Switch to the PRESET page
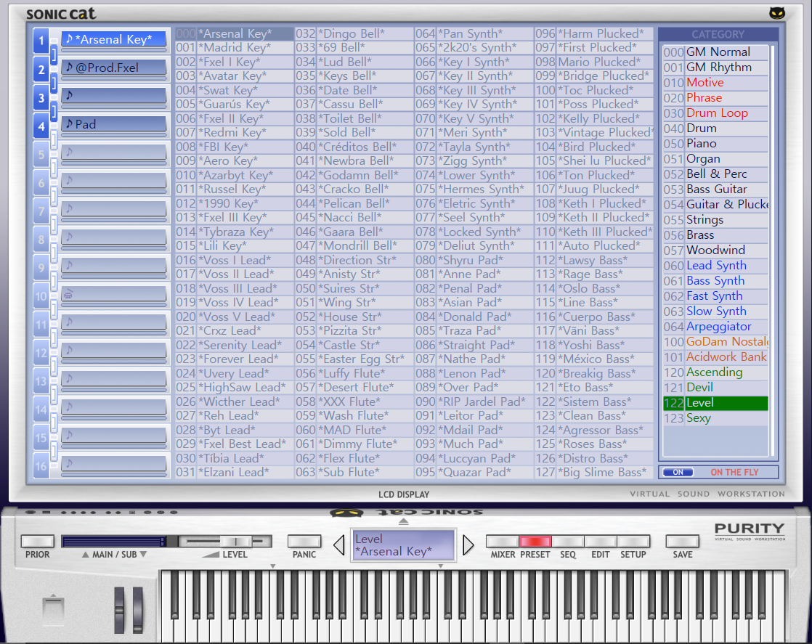The width and height of the screenshot is (812, 644). [535, 542]
